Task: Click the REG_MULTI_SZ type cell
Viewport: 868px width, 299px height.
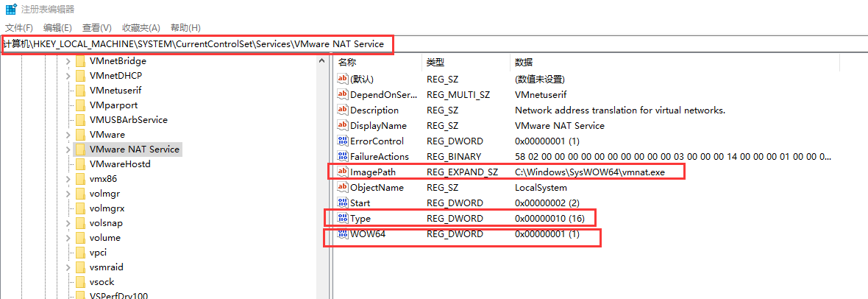Action: pyautogui.click(x=458, y=95)
